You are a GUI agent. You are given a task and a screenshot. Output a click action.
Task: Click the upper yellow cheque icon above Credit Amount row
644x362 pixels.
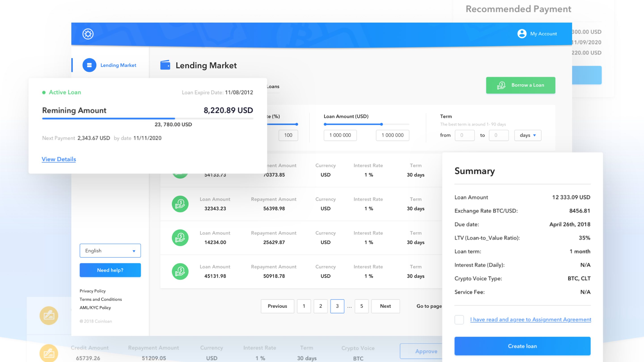coord(49,316)
